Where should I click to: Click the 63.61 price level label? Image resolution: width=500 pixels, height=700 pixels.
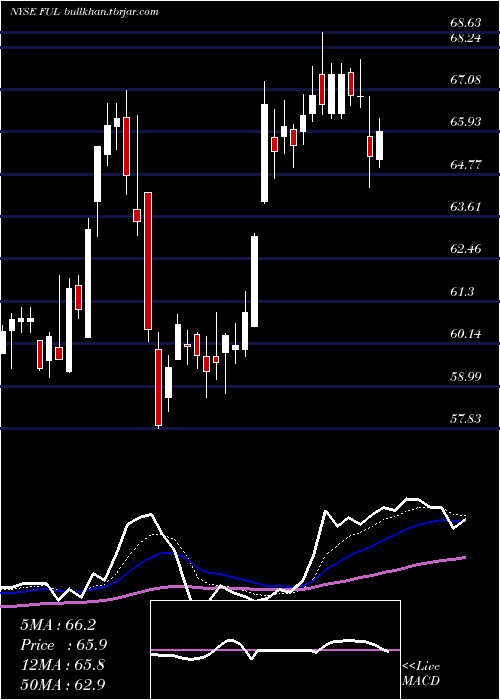pyautogui.click(x=466, y=207)
